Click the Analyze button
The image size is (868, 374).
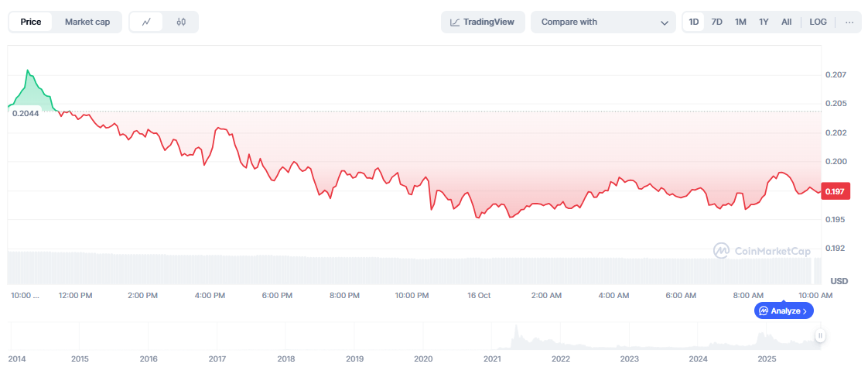pos(784,311)
